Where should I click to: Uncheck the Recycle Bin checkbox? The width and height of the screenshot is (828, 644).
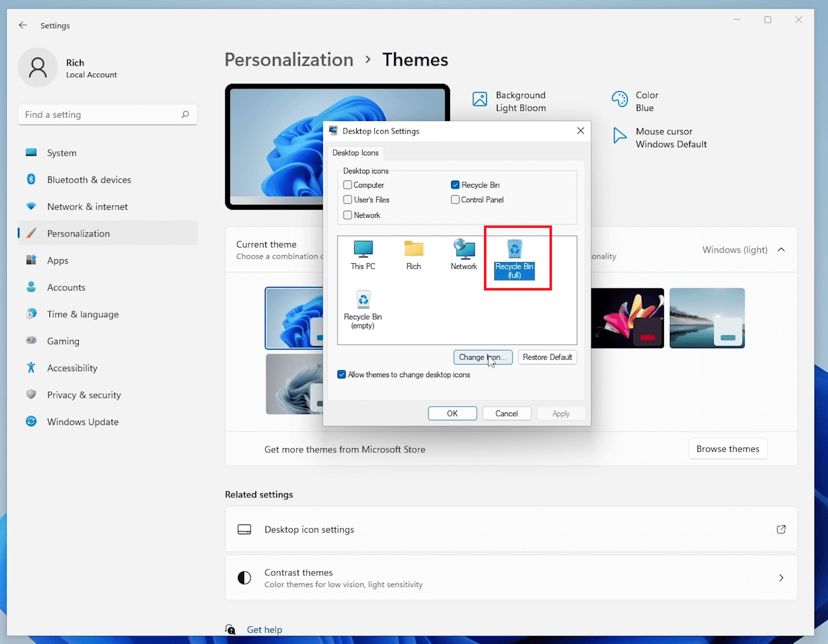pos(455,185)
